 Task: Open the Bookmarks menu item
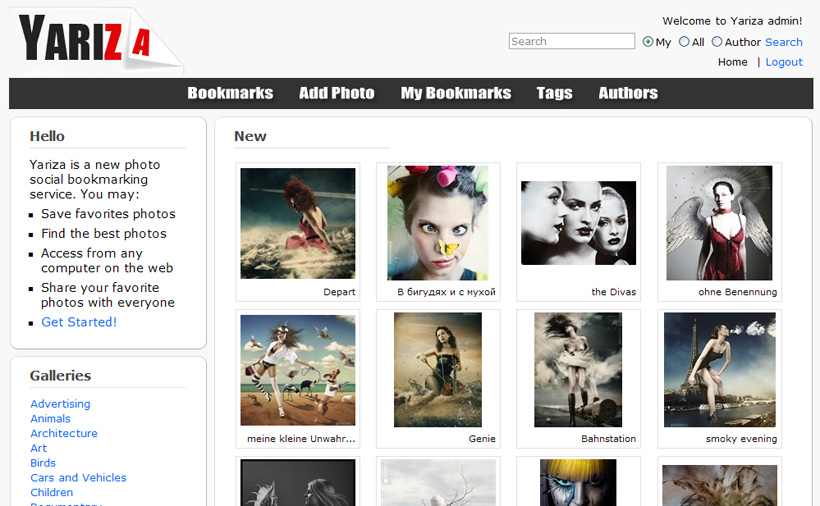[x=230, y=93]
